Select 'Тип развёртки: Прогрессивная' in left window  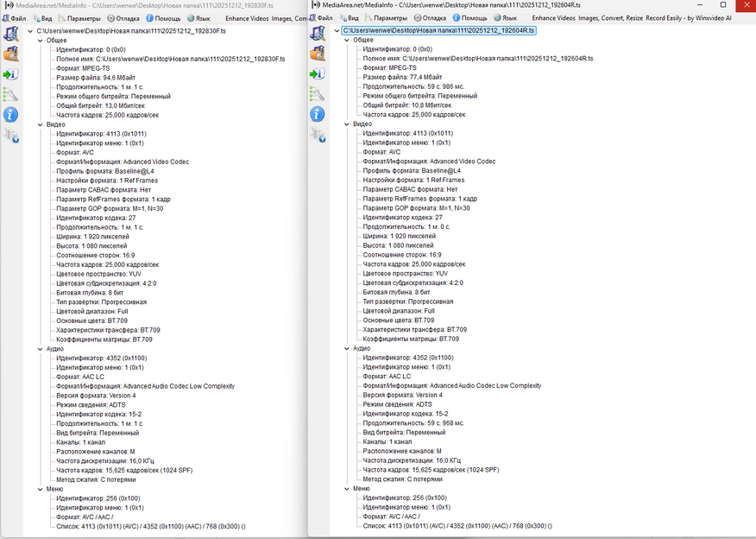click(x=101, y=302)
